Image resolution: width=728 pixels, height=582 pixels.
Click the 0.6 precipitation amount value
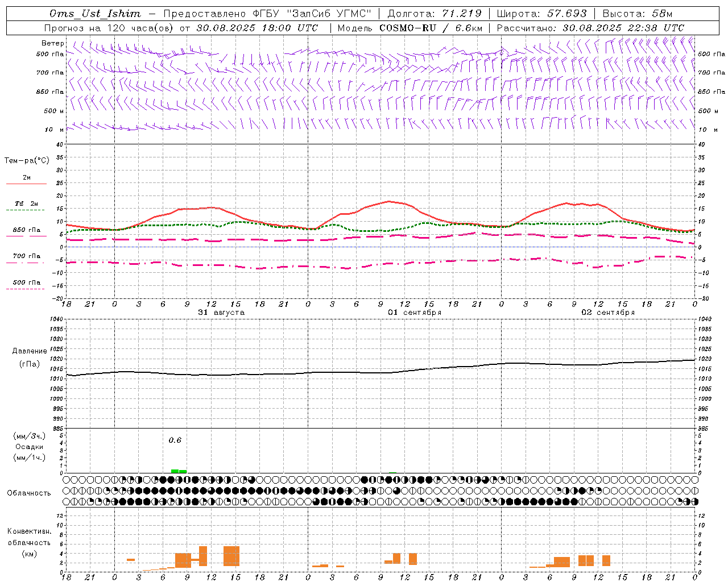[175, 440]
